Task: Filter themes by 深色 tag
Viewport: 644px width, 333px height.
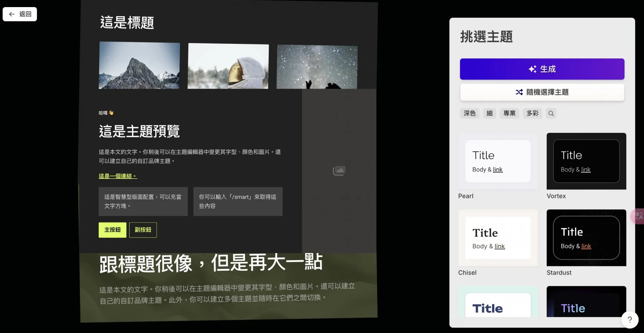Action: [x=469, y=113]
